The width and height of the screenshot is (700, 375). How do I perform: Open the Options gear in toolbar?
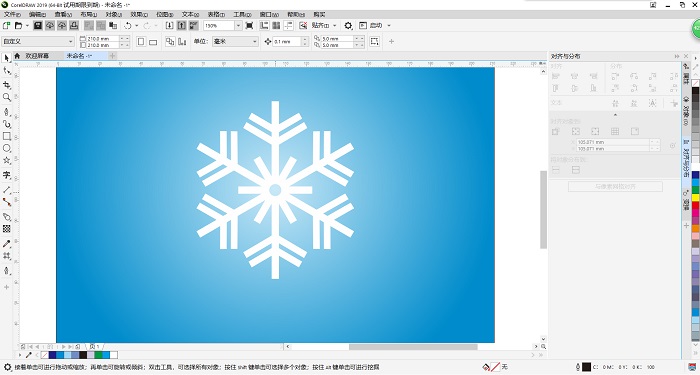click(x=348, y=25)
